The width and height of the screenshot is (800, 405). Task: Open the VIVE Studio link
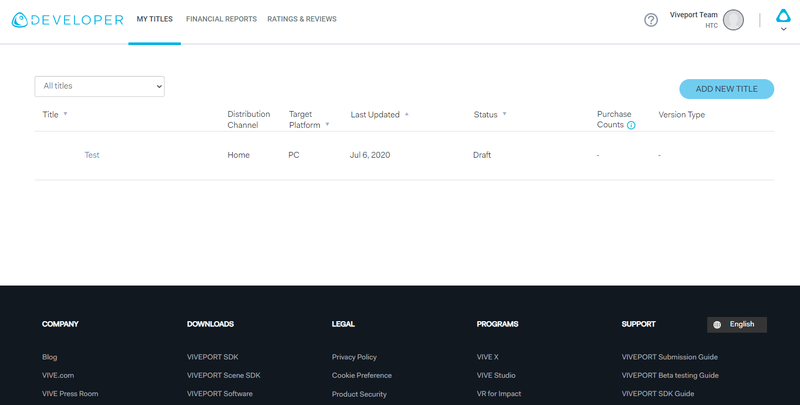click(x=496, y=375)
